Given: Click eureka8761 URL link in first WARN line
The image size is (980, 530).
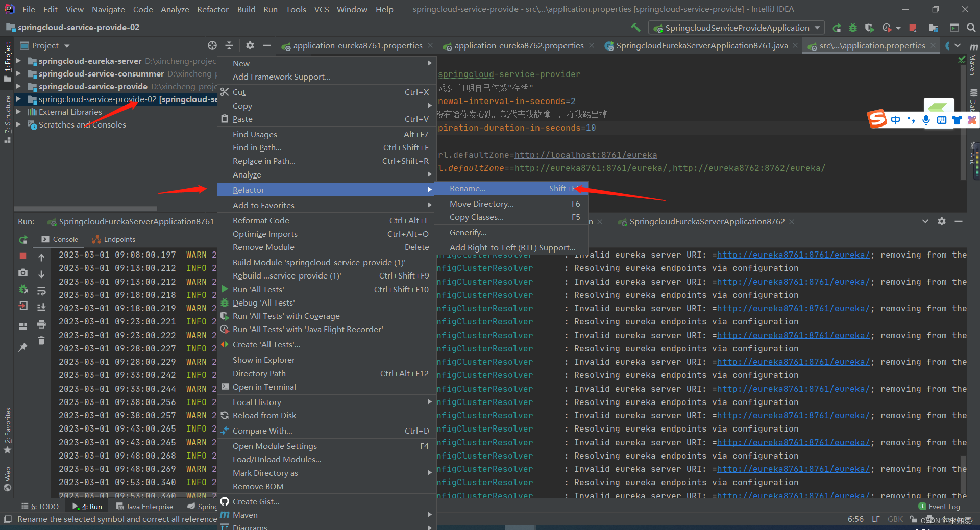Looking at the screenshot, I should point(793,255).
